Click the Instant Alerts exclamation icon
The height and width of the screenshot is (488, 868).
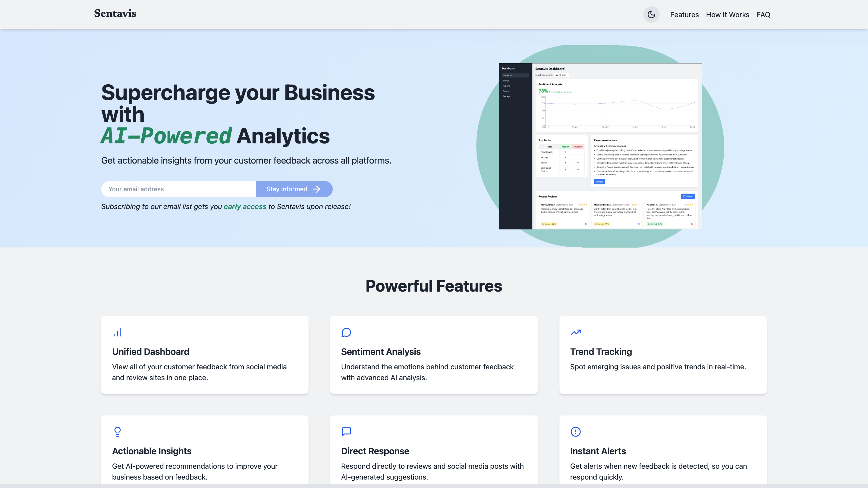click(x=576, y=431)
